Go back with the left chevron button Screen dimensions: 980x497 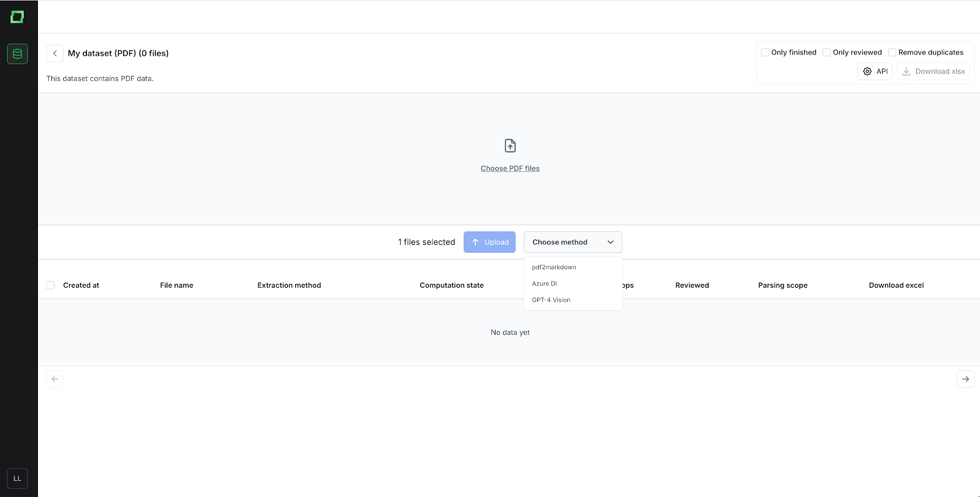[55, 53]
